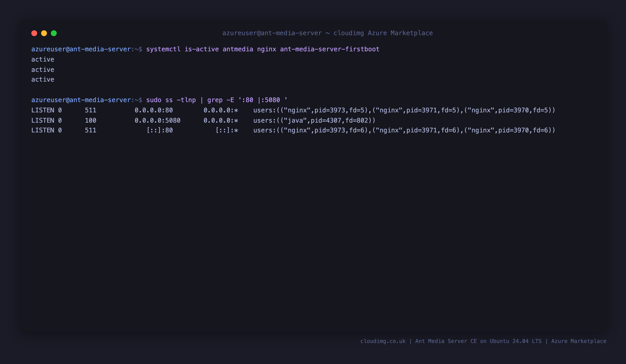Image resolution: width=626 pixels, height=364 pixels.
Task: Click the cloudimg.co.uk footer text
Action: point(383,341)
